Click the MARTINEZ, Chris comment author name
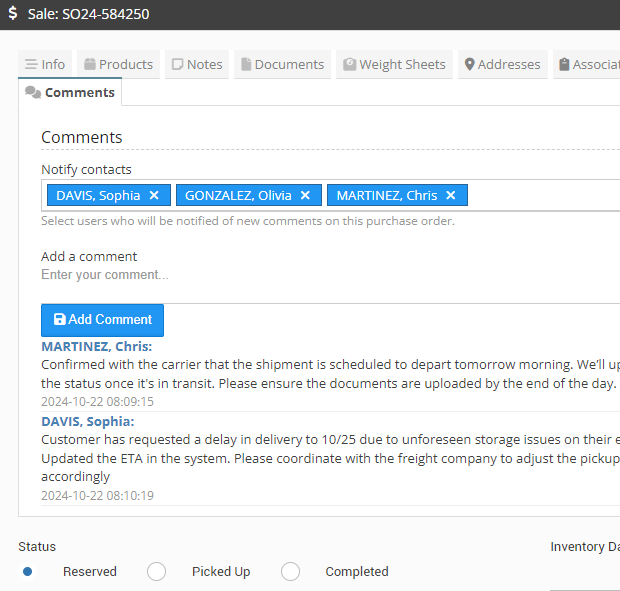The image size is (620, 591). pyautogui.click(x=96, y=346)
